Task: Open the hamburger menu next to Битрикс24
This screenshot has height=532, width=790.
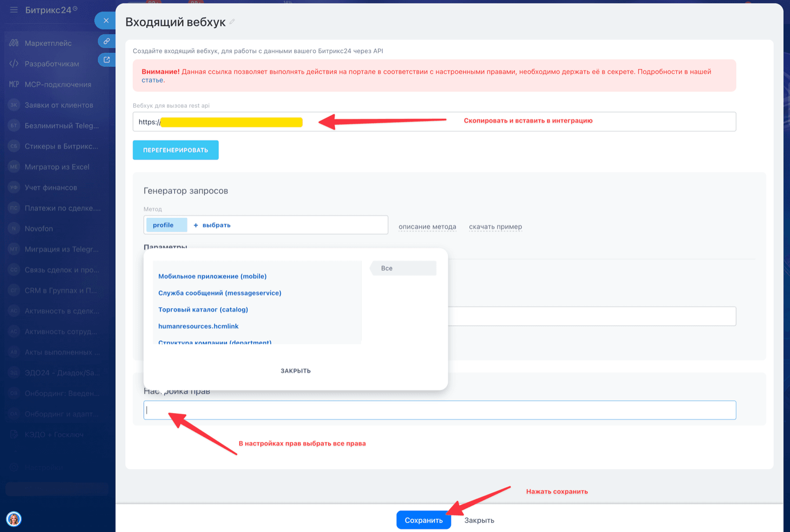Action: (x=14, y=10)
